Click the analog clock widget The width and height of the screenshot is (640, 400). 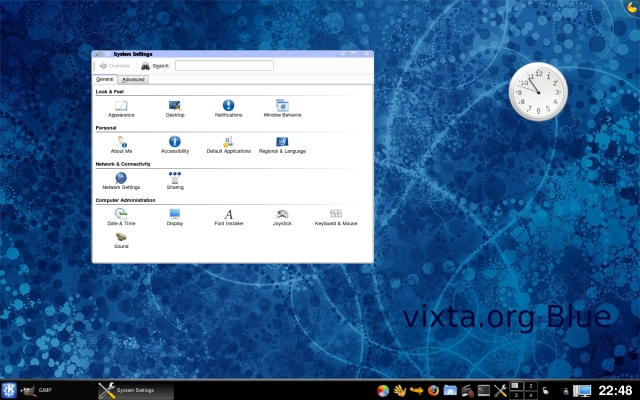coord(538,92)
